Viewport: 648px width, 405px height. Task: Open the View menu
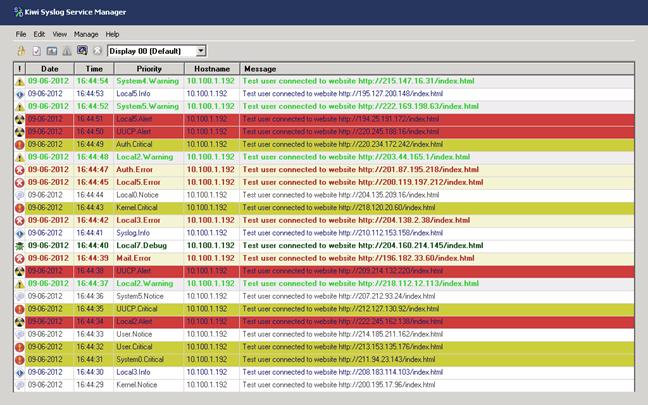click(60, 34)
